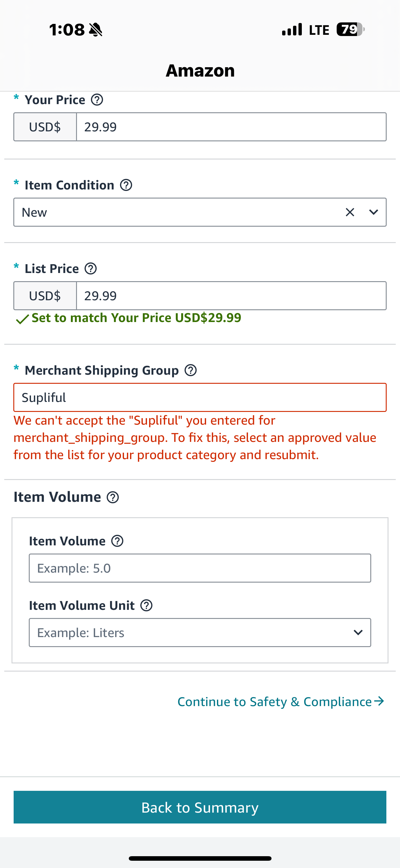Follow Continue to Safety & Compliance link
Screen dimensions: 400x868
click(281, 702)
